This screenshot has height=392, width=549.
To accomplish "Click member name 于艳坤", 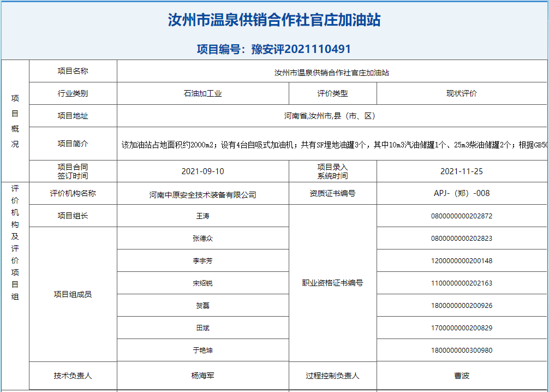I will [202, 350].
